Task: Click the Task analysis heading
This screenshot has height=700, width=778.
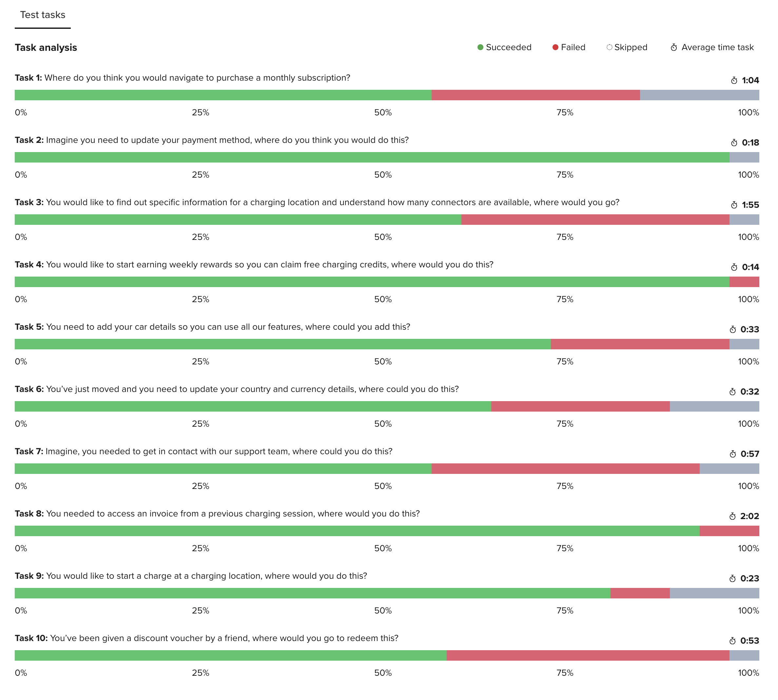Action: click(x=46, y=47)
